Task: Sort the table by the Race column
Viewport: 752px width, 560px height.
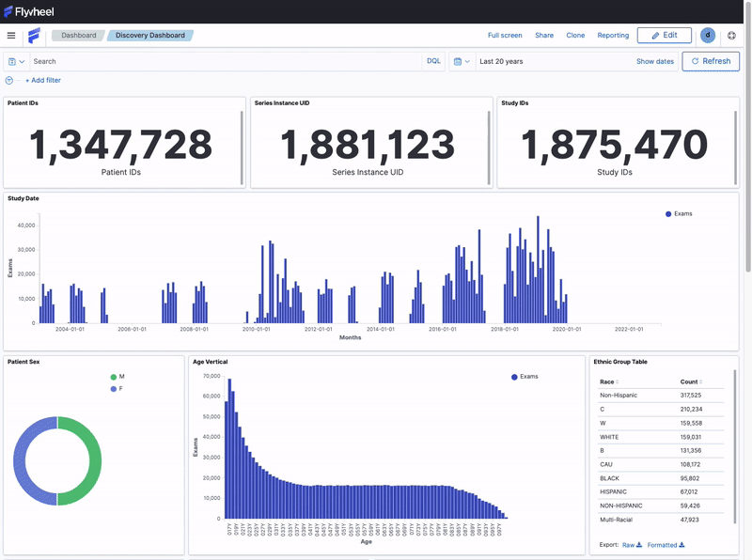Action: coord(608,381)
